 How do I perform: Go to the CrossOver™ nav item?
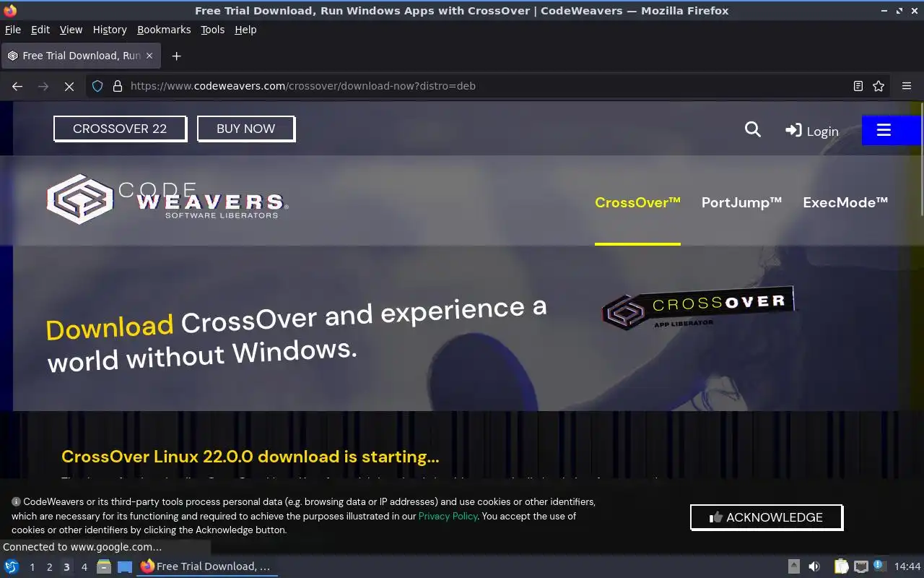[x=637, y=202]
